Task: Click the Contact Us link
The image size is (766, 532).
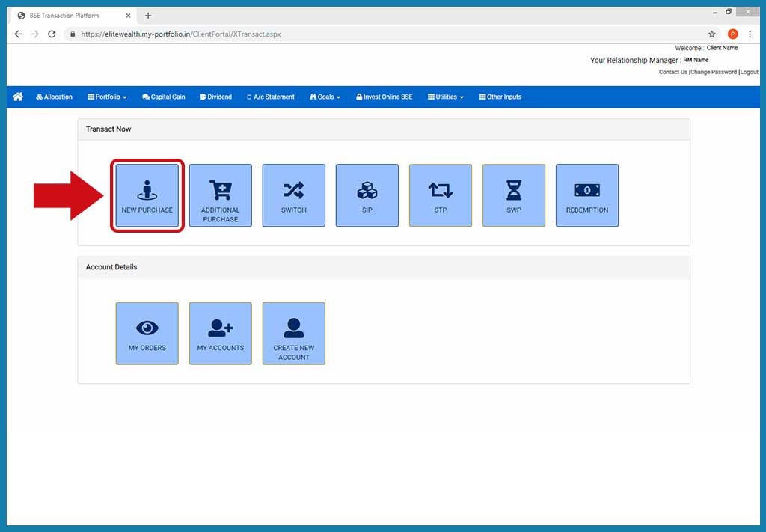Action: 672,72
